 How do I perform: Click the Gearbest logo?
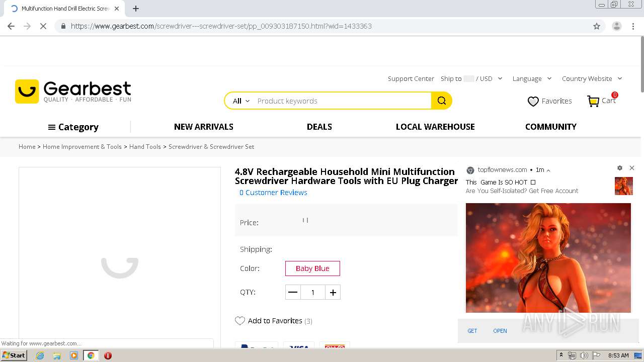click(x=73, y=92)
